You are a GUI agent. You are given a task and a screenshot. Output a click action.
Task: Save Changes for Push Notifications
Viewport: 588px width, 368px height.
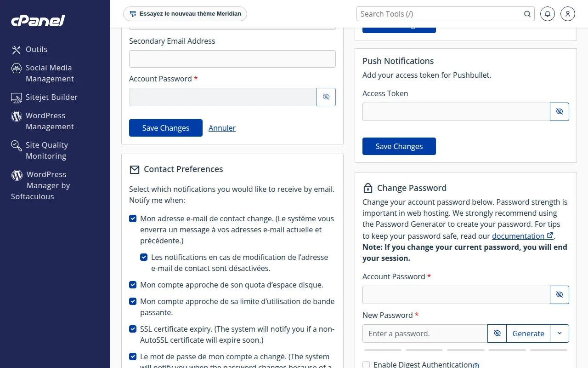(x=399, y=146)
